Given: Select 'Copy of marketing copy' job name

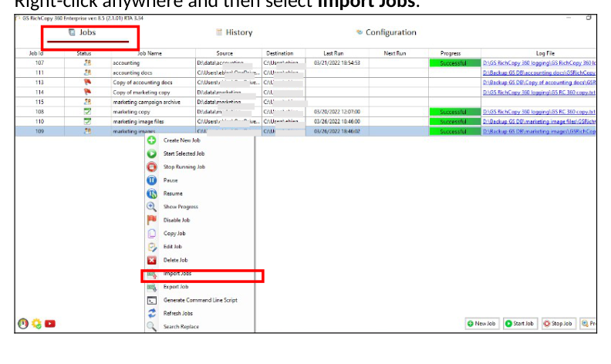Looking at the screenshot, I should click(x=141, y=93).
